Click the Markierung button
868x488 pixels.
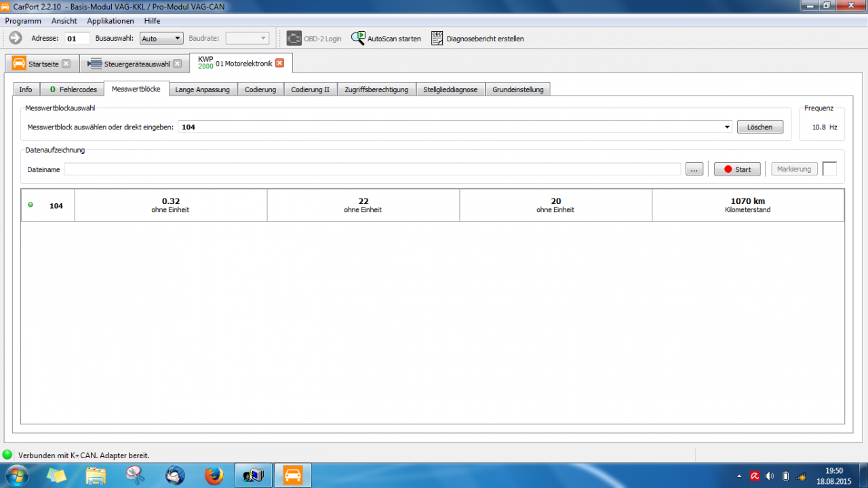794,169
